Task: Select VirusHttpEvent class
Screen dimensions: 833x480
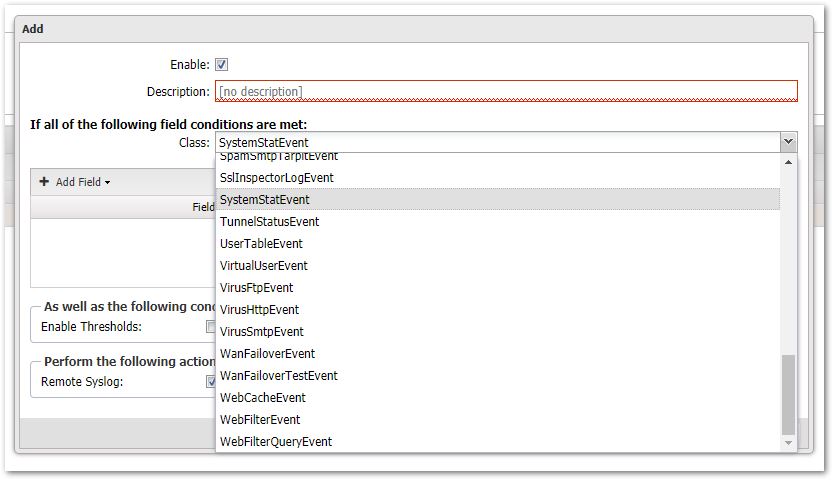Action: (x=259, y=310)
